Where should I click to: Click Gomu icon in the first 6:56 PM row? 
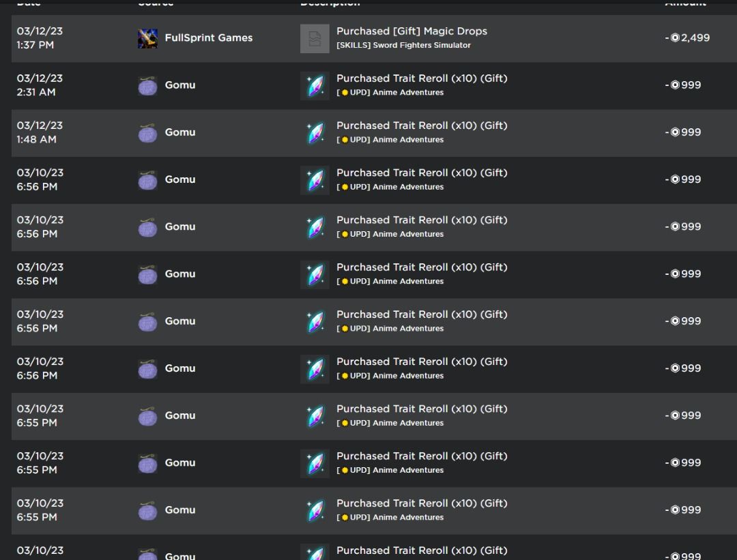pos(147,179)
